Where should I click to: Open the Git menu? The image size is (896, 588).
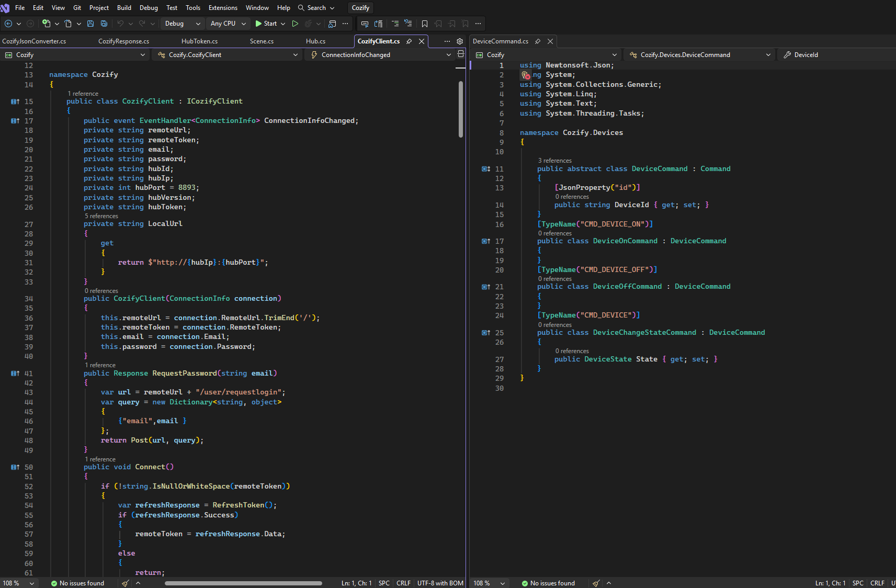pyautogui.click(x=77, y=8)
